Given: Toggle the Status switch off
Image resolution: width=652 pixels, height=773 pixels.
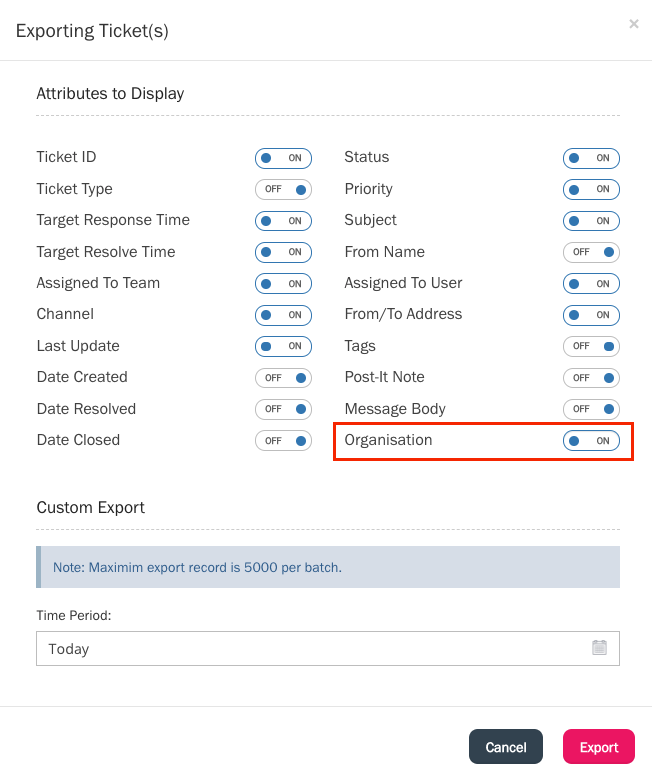Looking at the screenshot, I should point(591,158).
